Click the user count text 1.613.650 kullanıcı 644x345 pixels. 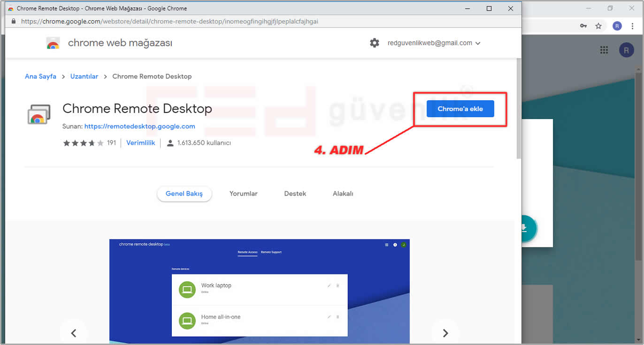point(204,143)
